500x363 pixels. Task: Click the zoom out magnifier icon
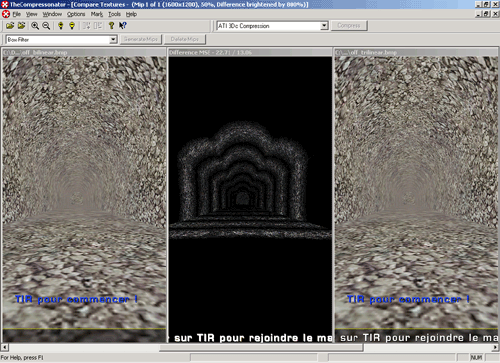[x=46, y=26]
